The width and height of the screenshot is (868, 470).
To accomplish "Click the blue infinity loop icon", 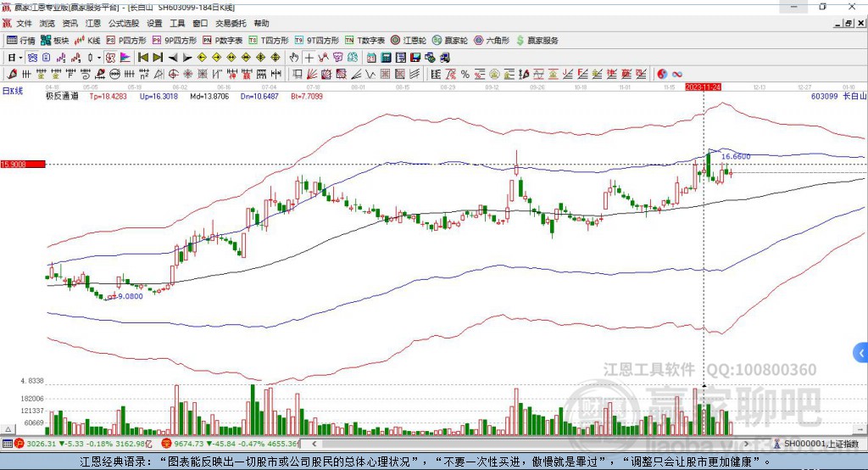I will tap(677, 74).
